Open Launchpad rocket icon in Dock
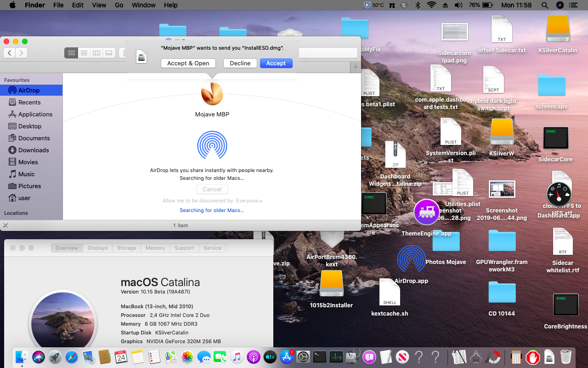The width and height of the screenshot is (588, 368). coord(55,357)
